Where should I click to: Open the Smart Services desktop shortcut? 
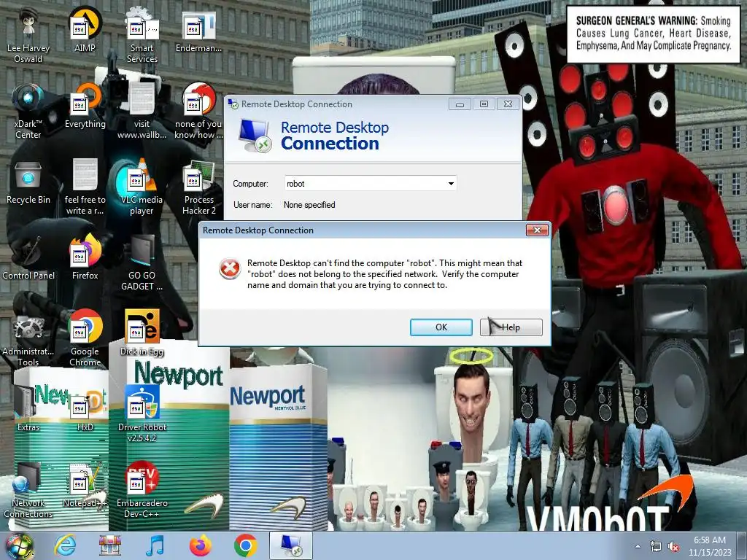142,34
